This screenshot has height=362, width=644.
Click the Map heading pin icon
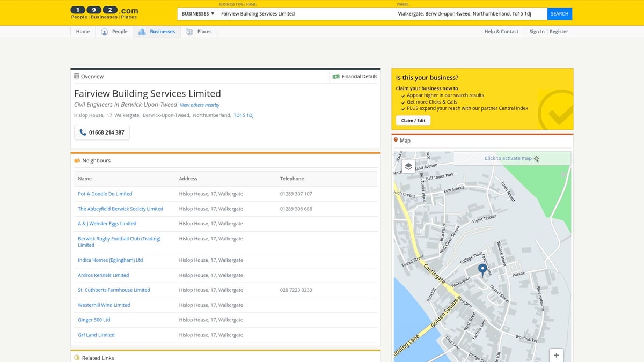(x=396, y=141)
